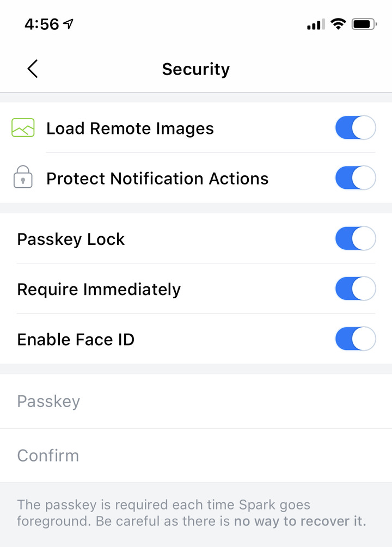The height and width of the screenshot is (547, 392).
Task: Tap the battery indicator icon
Action: 364,24
